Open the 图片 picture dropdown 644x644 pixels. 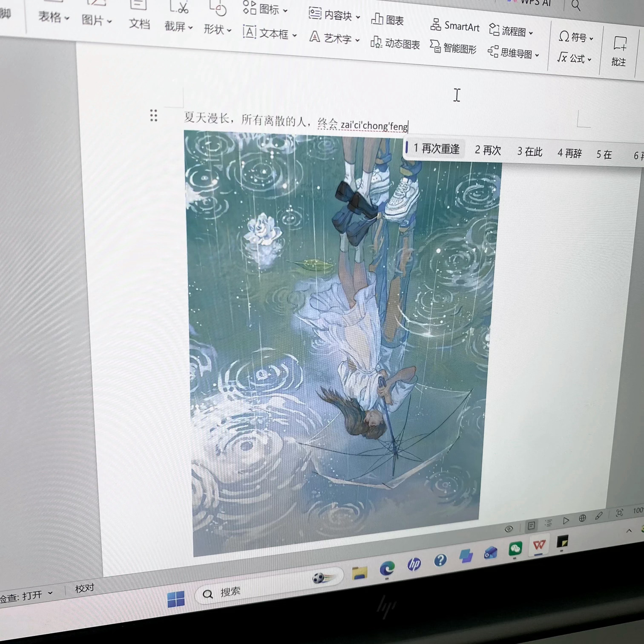[97, 20]
